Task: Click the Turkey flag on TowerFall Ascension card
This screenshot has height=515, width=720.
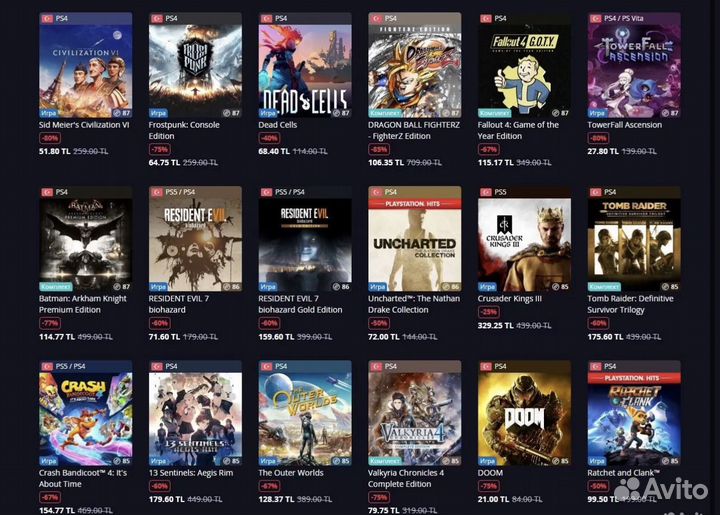Action: point(596,18)
